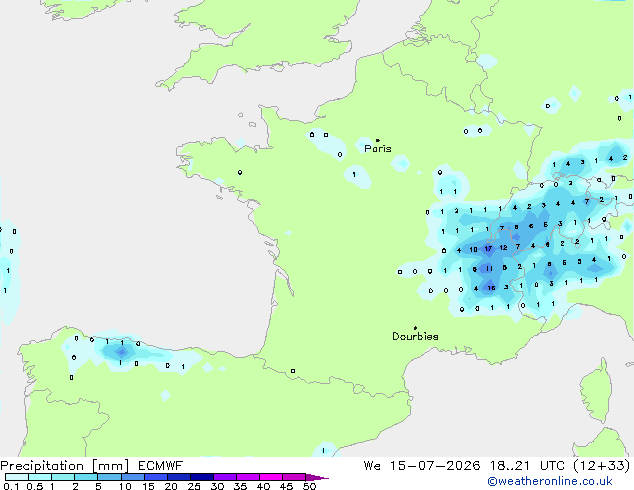Click the '(12+33)' forecast offset text
Screen dimensions: 634x490
(602, 466)
